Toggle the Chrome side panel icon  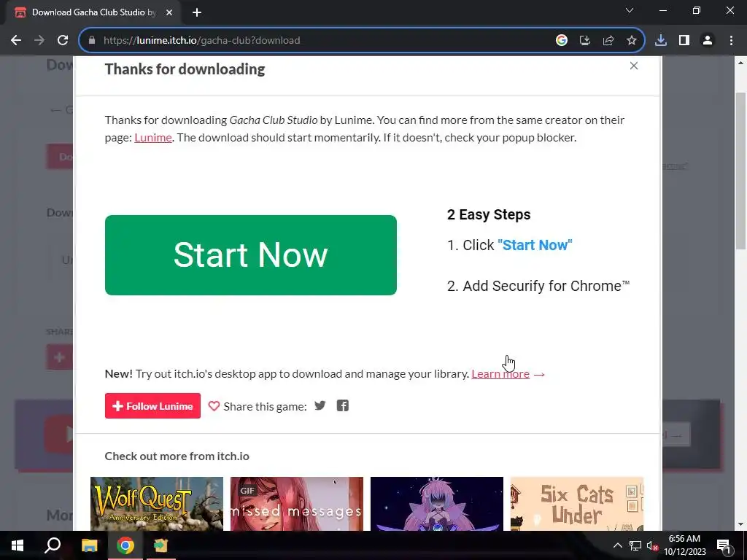[x=684, y=41]
